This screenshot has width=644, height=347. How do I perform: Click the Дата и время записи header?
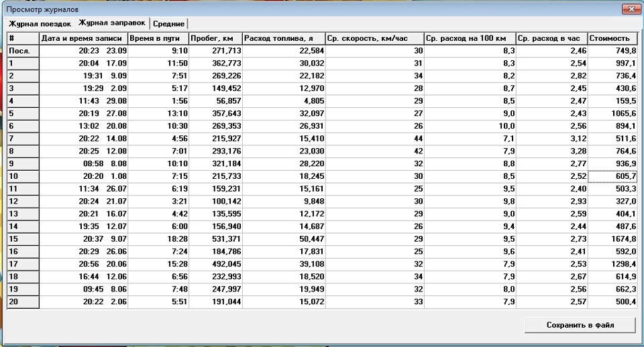coord(83,38)
